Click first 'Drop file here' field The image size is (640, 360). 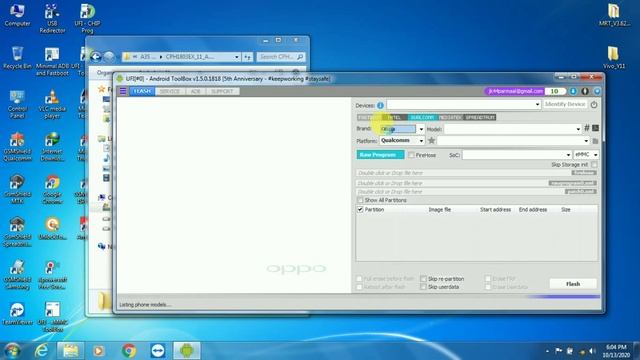click(463, 173)
